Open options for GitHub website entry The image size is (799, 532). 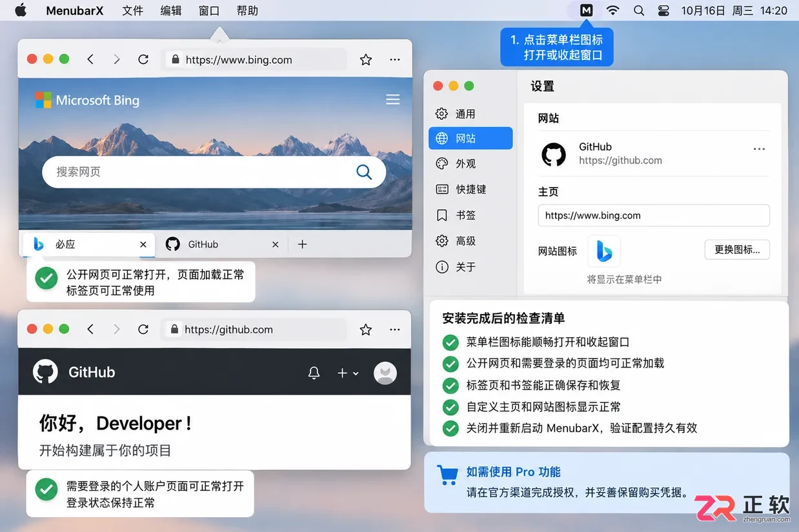tap(759, 149)
